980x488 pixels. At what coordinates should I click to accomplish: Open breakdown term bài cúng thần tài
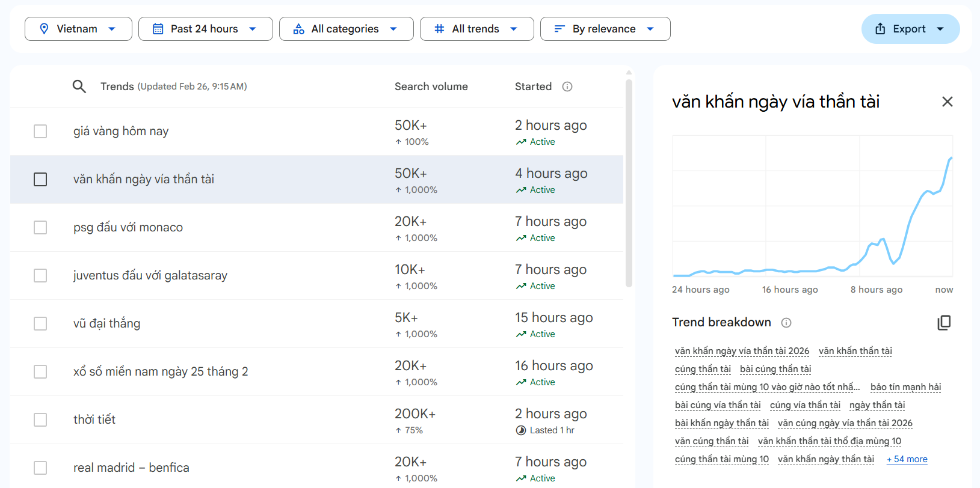click(775, 369)
